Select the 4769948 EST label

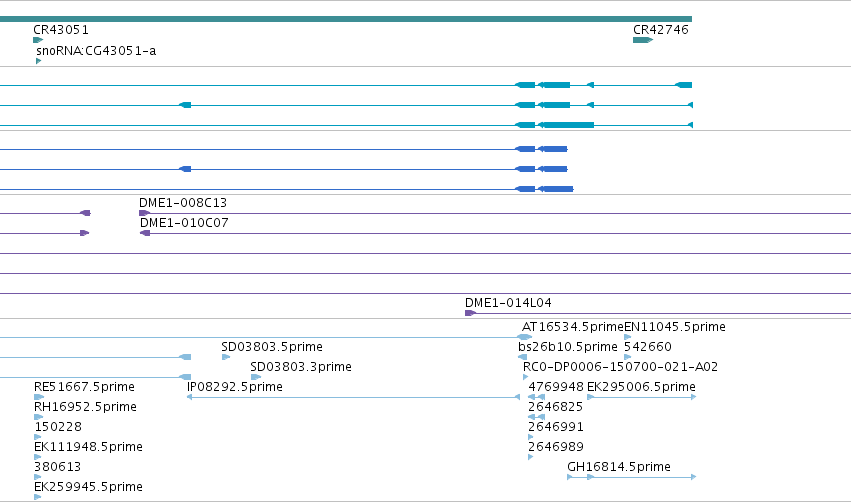click(x=556, y=387)
